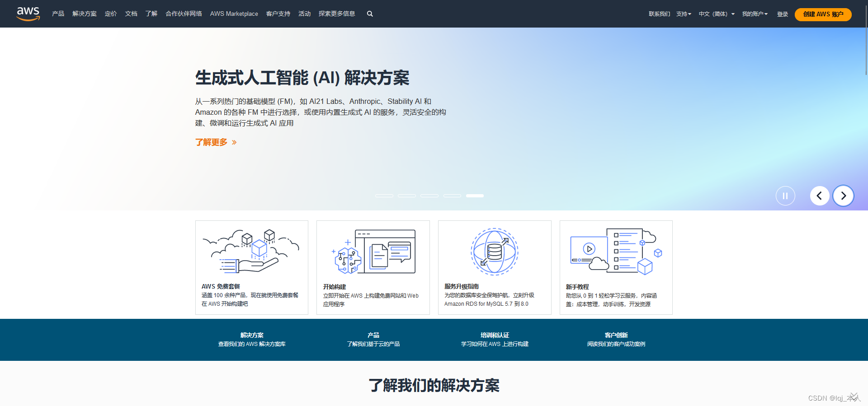Pause the hero carousel
The height and width of the screenshot is (406, 868).
pyautogui.click(x=785, y=196)
